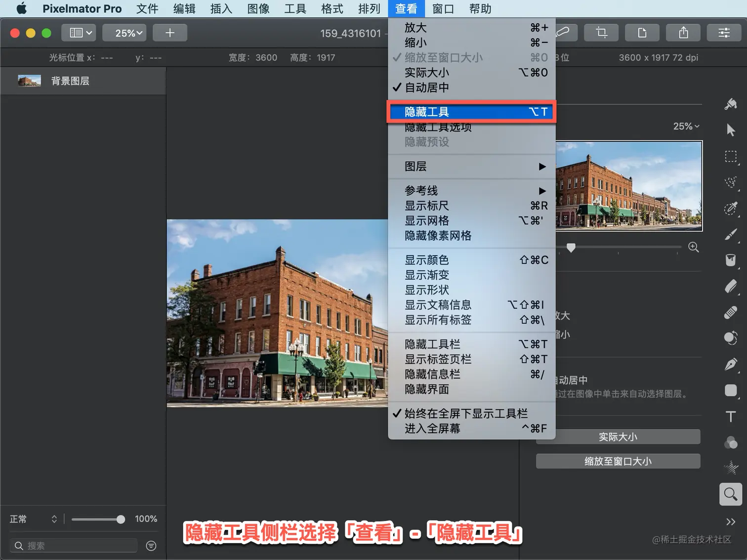Pick the Eraser tool

coord(731,286)
